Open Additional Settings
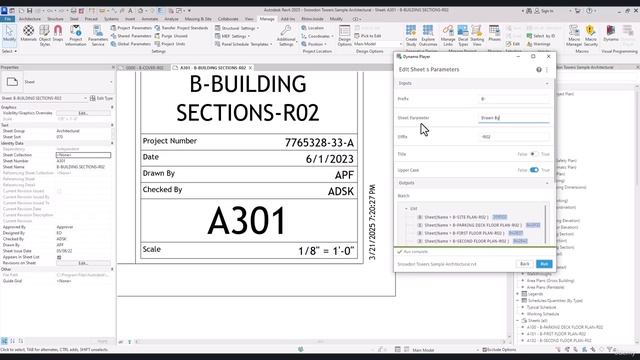The image size is (640, 360). click(286, 35)
